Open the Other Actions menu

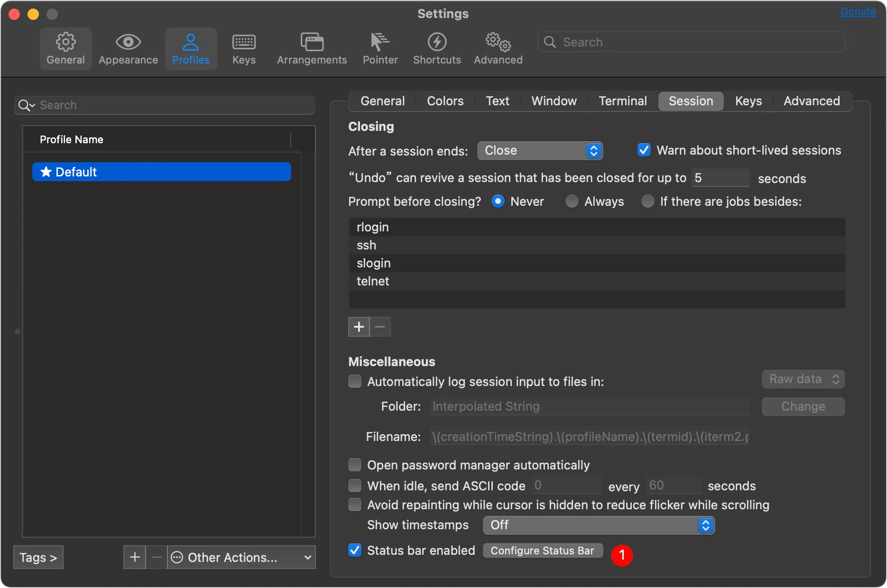[241, 558]
